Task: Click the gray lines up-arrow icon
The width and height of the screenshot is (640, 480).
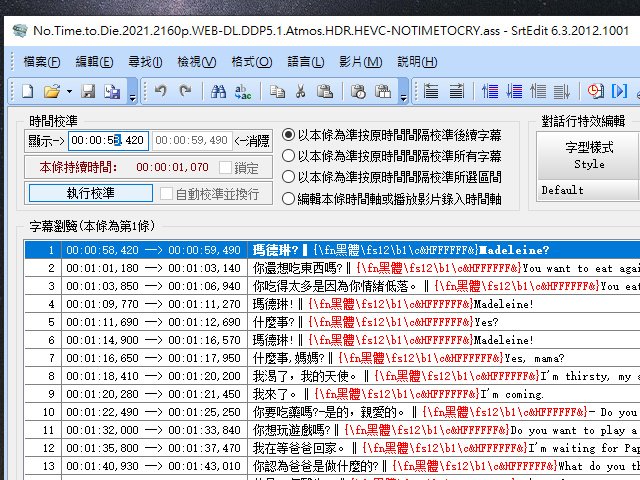Action: tap(538, 91)
